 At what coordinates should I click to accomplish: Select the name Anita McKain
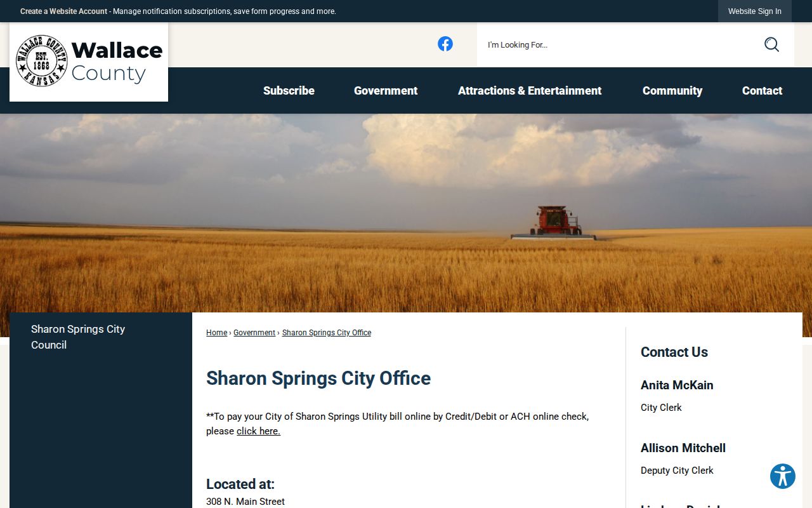(677, 385)
